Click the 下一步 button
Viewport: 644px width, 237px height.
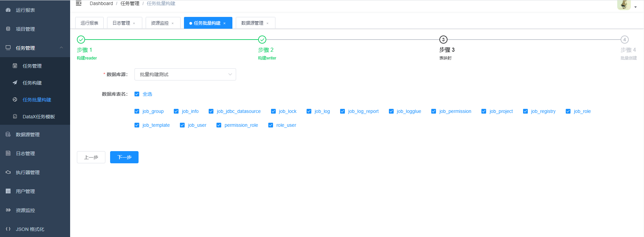(x=124, y=157)
